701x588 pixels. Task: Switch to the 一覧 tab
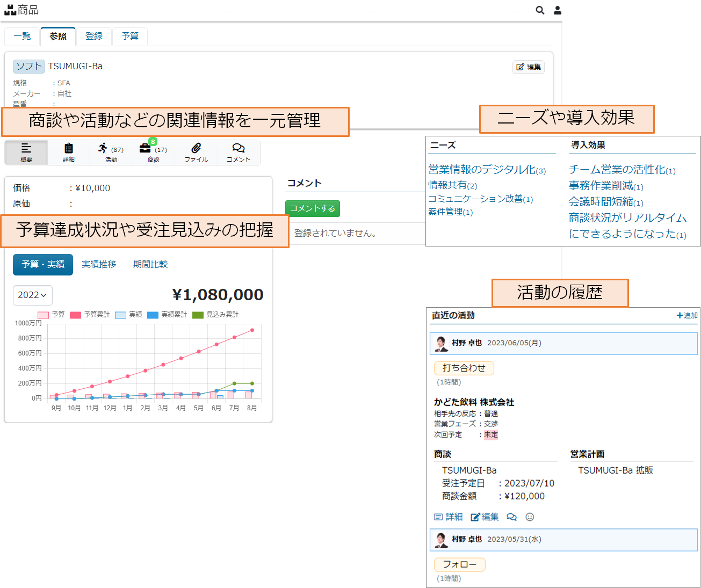point(23,36)
